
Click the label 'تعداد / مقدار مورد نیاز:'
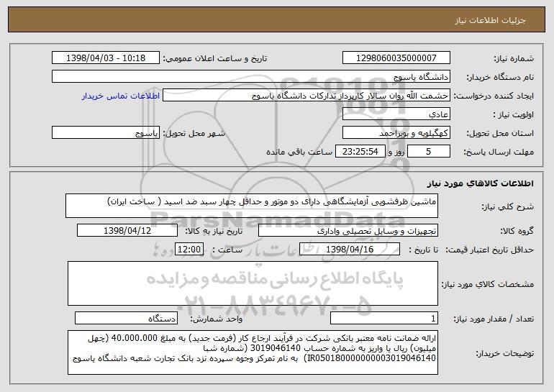coord(494,319)
